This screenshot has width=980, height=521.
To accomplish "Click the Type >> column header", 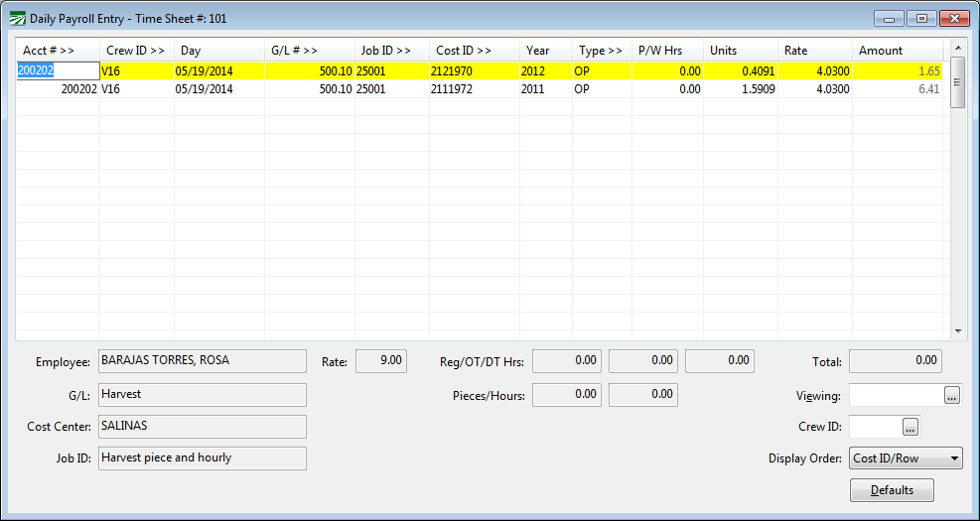I will pos(601,51).
